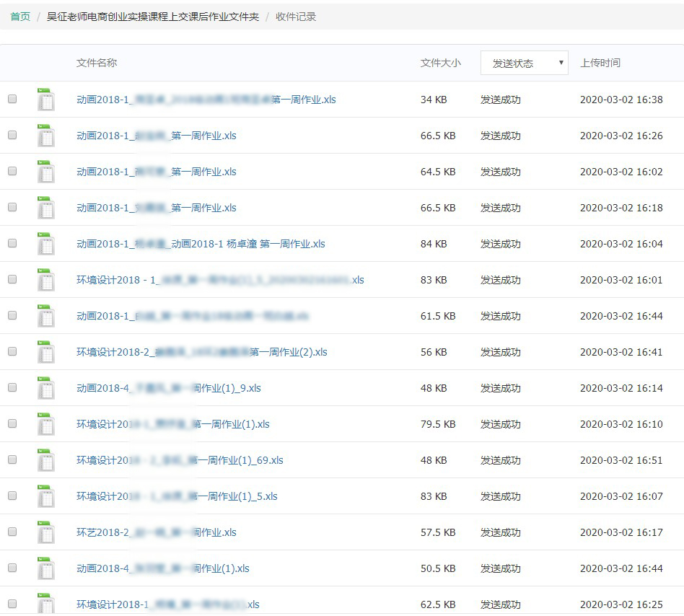Open the 环艺2018-2 第一周作业.xls file link
Viewport: 684px width, 616px height.
[x=157, y=532]
